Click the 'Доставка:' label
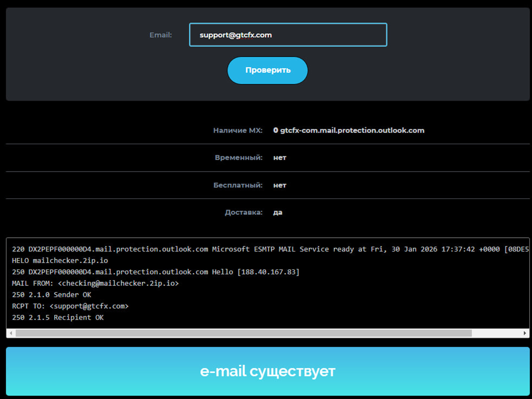The height and width of the screenshot is (399, 532). click(244, 213)
